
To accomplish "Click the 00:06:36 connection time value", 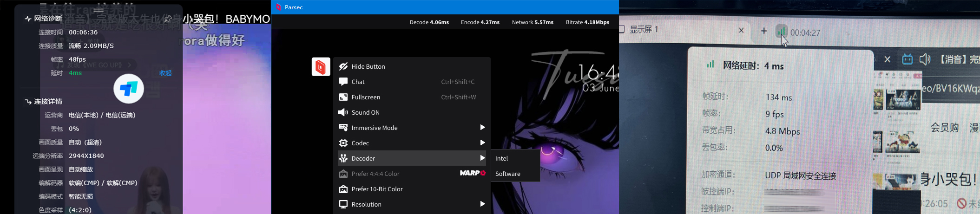I will [83, 32].
